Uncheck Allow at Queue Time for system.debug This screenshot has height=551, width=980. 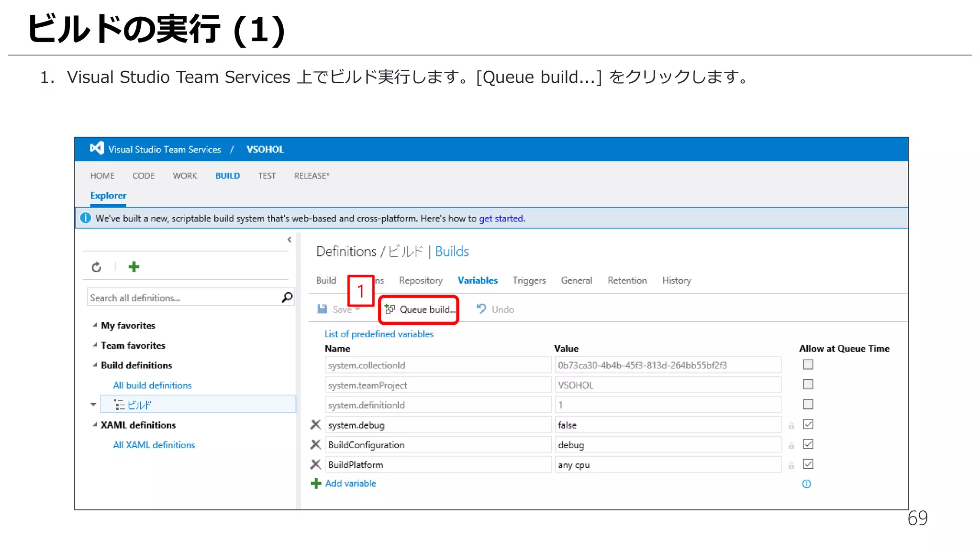(x=808, y=424)
